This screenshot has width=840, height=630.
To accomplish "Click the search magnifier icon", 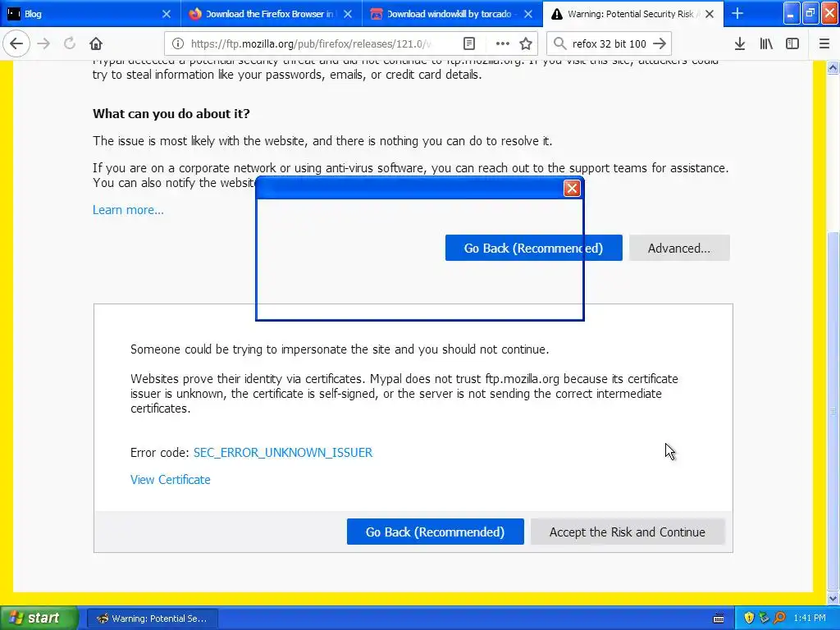I will [x=559, y=43].
